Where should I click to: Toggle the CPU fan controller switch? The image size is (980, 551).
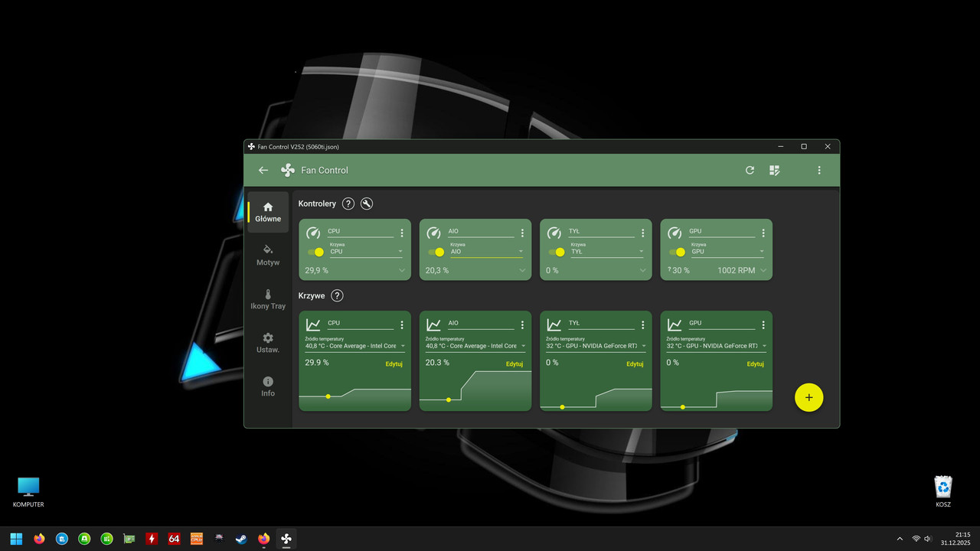click(x=316, y=252)
